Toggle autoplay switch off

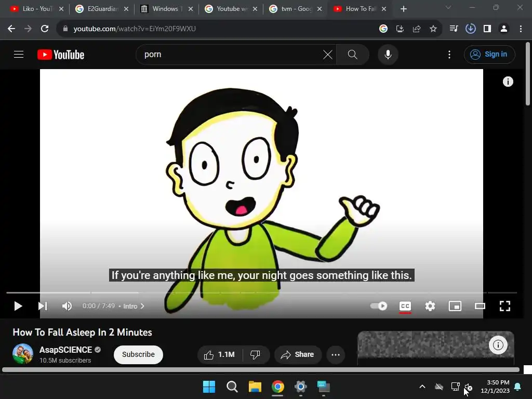[x=379, y=306]
